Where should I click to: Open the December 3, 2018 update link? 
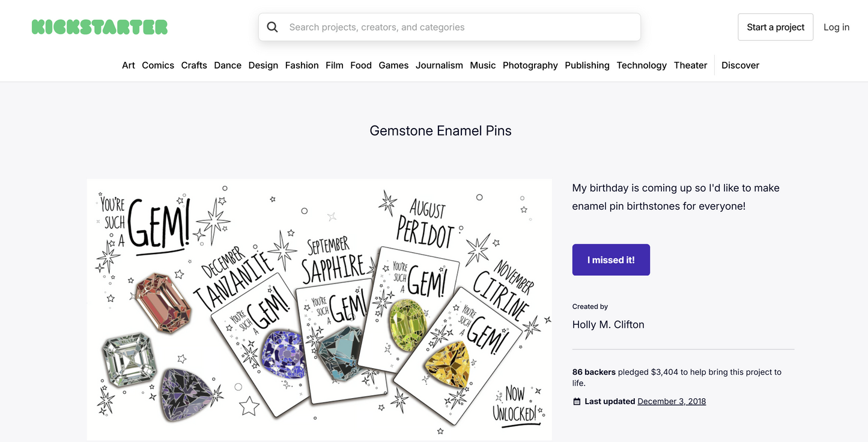click(x=672, y=402)
